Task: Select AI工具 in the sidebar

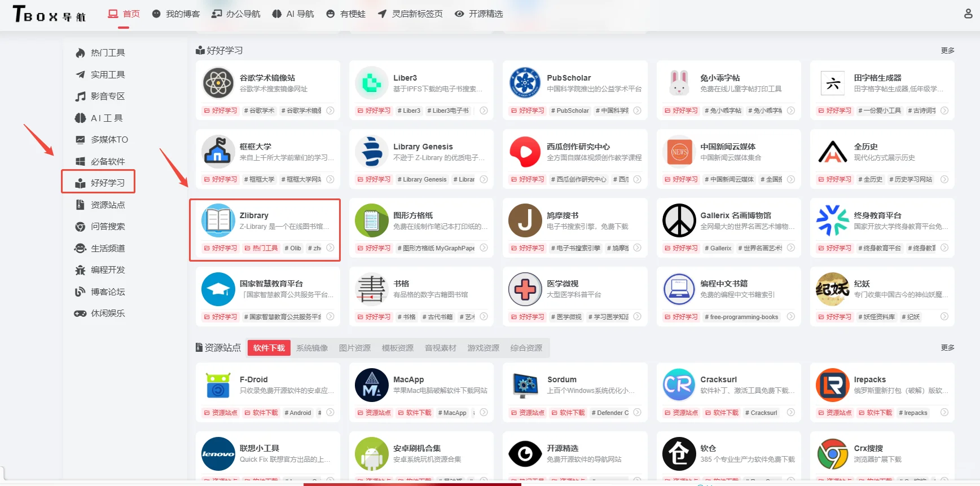Action: point(99,118)
